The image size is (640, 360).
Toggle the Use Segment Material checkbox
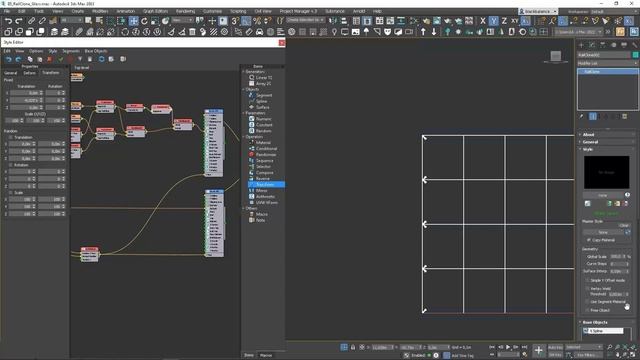587,302
